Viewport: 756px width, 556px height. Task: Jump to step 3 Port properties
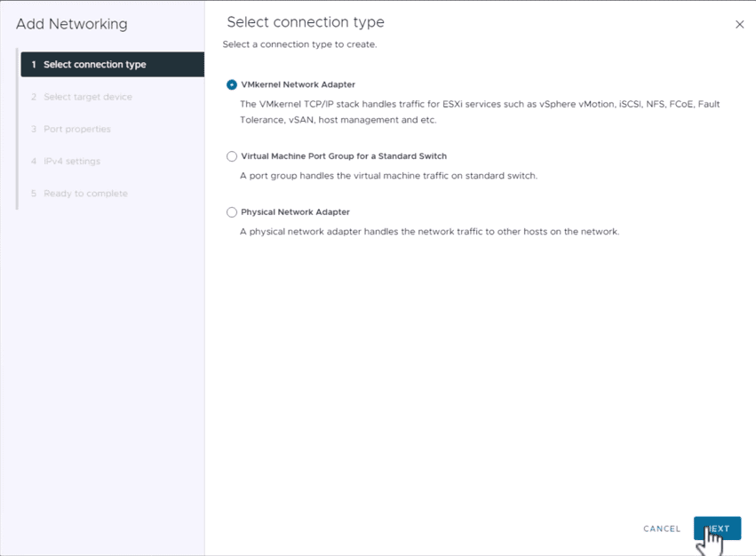tap(76, 129)
